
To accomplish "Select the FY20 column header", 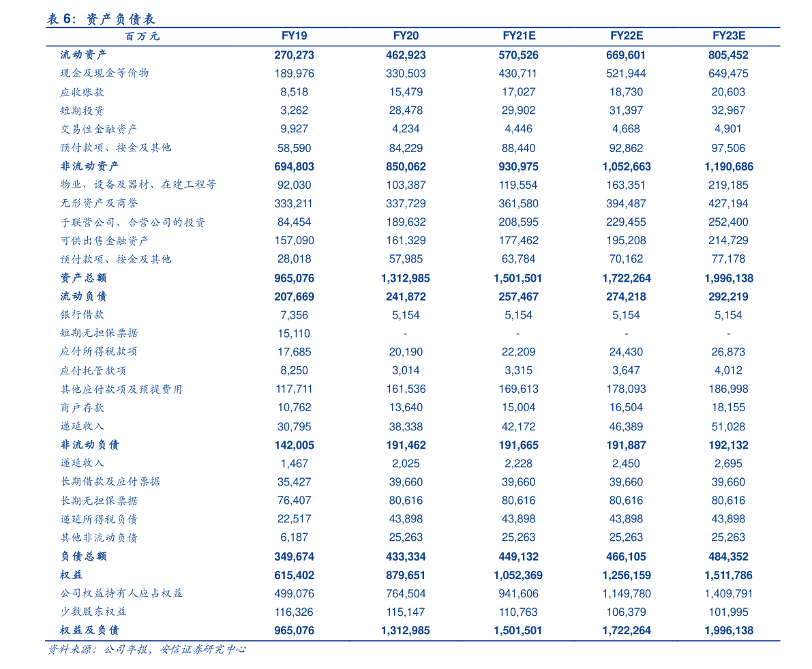I will pyautogui.click(x=406, y=36).
